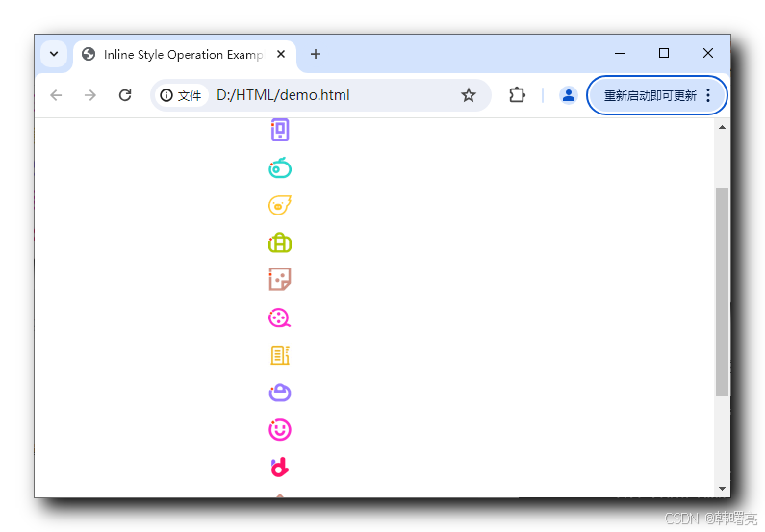Open the Chrome profile avatar

569,95
